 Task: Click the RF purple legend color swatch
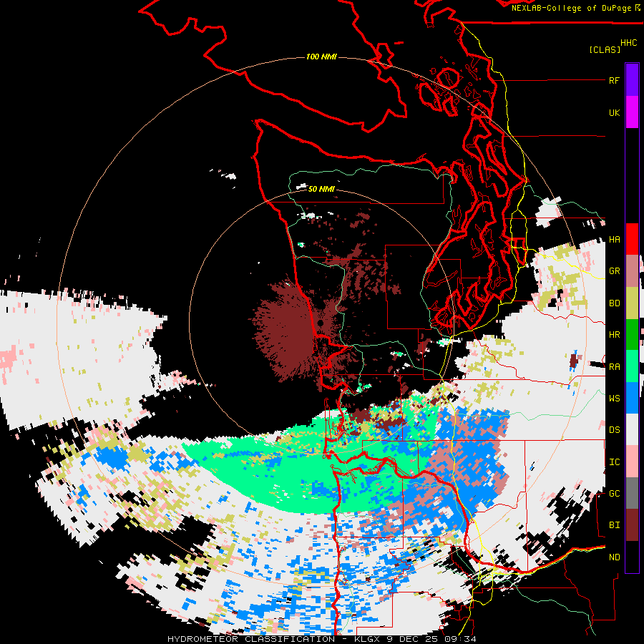tap(632, 80)
